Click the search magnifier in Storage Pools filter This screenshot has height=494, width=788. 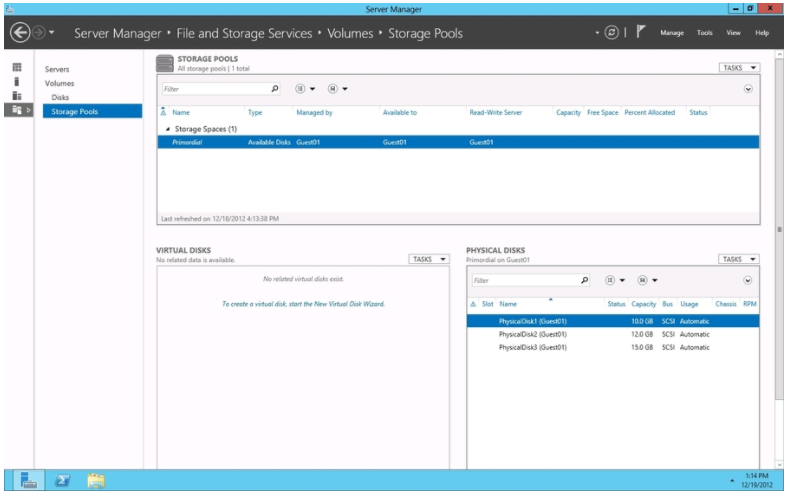275,89
